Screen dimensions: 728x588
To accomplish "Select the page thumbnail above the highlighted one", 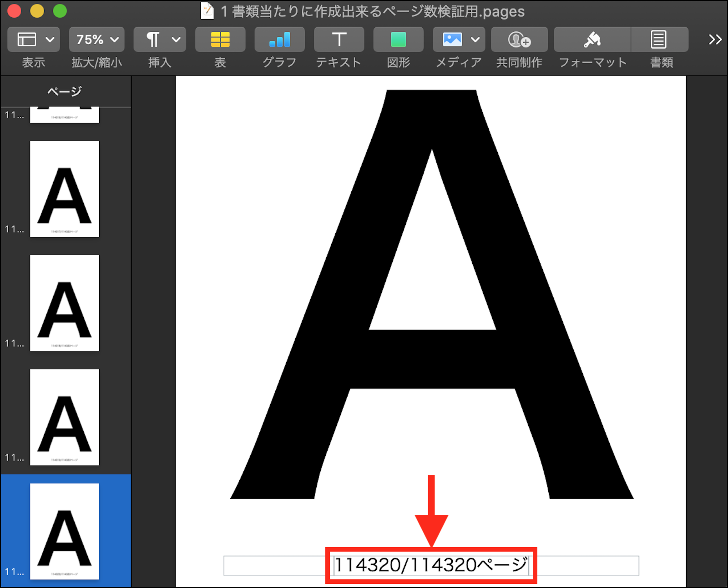I will tap(65, 417).
